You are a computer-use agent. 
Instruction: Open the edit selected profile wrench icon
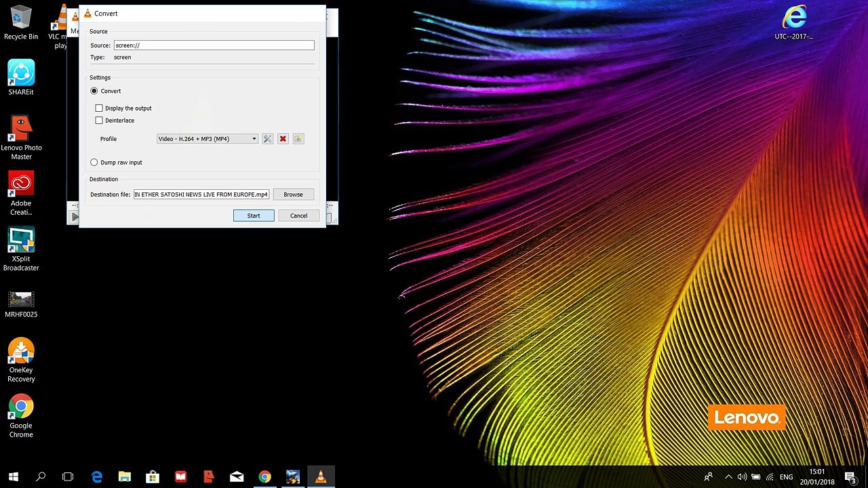(267, 139)
